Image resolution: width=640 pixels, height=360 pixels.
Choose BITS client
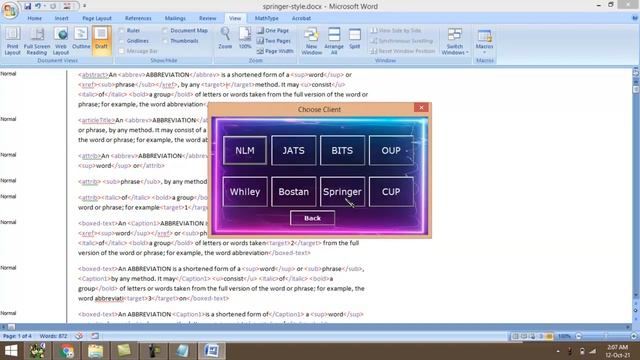point(342,151)
